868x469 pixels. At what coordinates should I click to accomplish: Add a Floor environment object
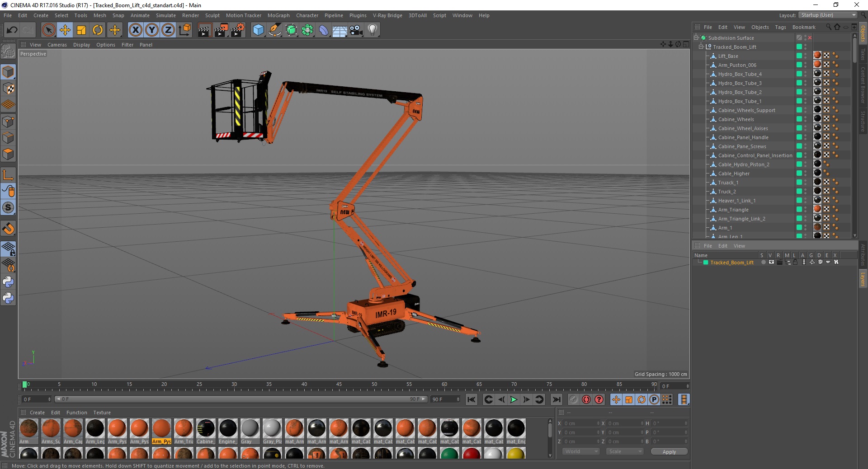[340, 30]
